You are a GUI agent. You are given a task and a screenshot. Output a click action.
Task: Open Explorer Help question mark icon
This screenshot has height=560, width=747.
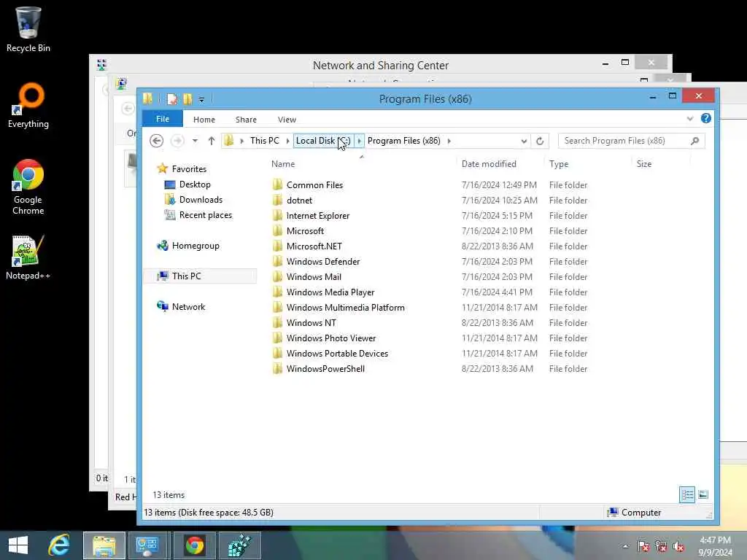(x=706, y=118)
